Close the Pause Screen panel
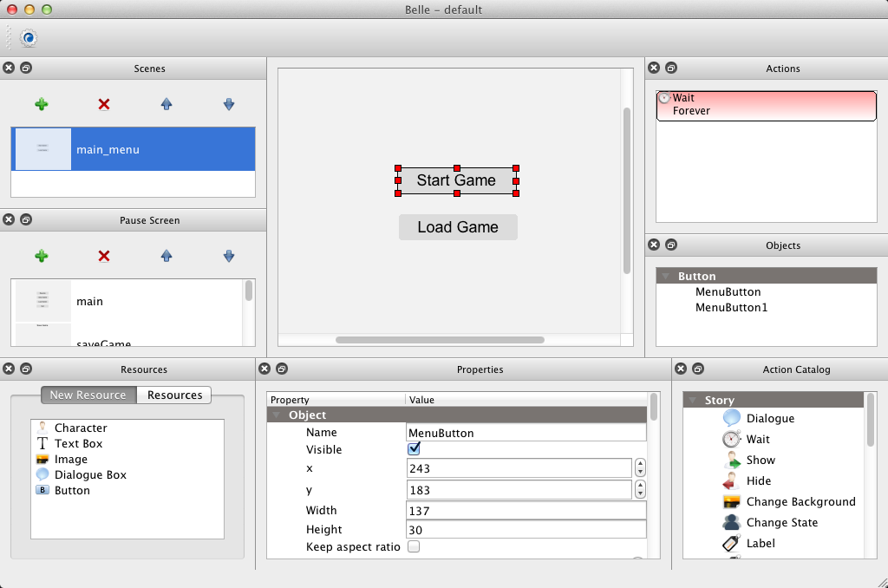The width and height of the screenshot is (888, 588). 9,219
